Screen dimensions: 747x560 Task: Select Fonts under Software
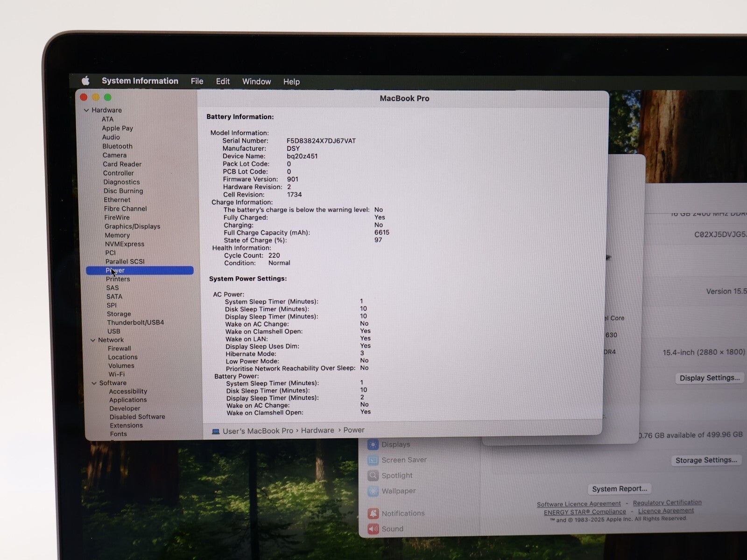118,434
